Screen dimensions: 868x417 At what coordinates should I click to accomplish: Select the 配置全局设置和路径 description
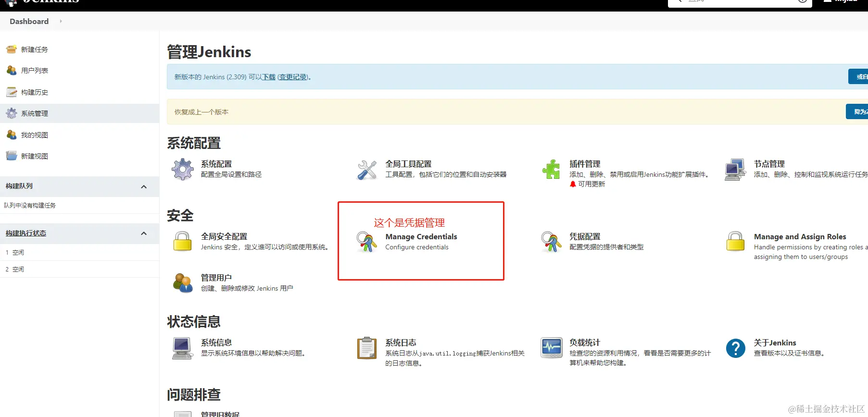[231, 174]
